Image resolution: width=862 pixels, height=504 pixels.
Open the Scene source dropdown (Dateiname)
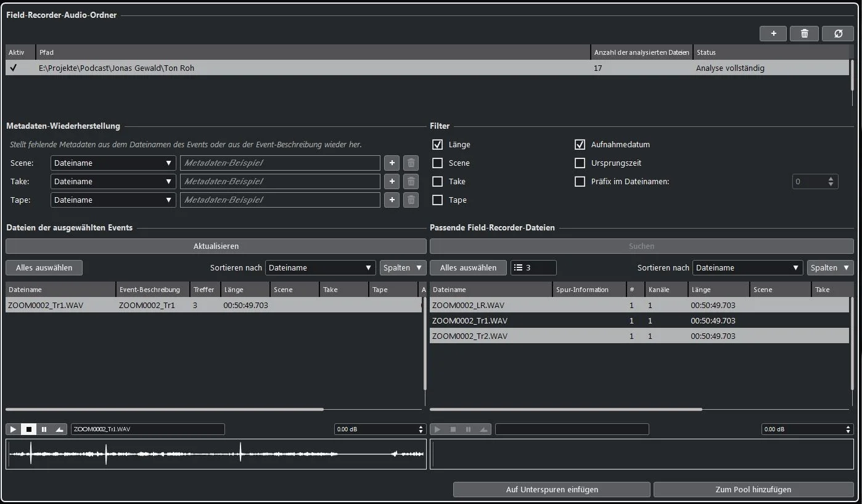point(113,163)
